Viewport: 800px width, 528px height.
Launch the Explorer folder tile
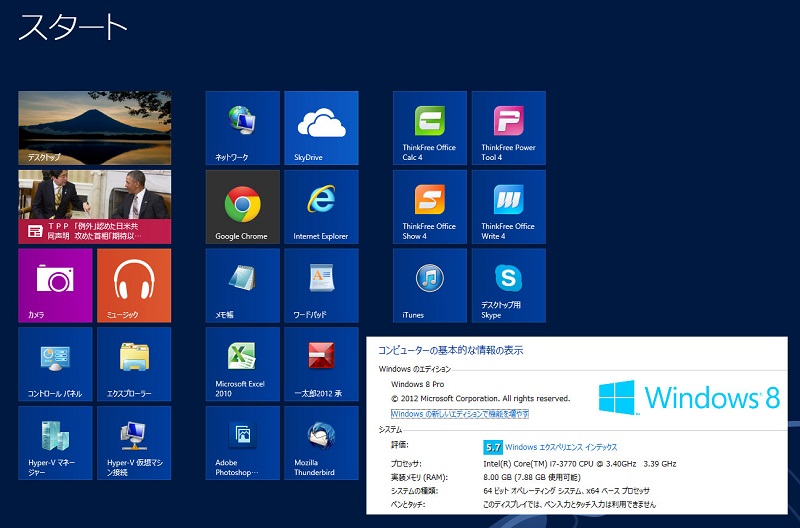click(x=134, y=364)
